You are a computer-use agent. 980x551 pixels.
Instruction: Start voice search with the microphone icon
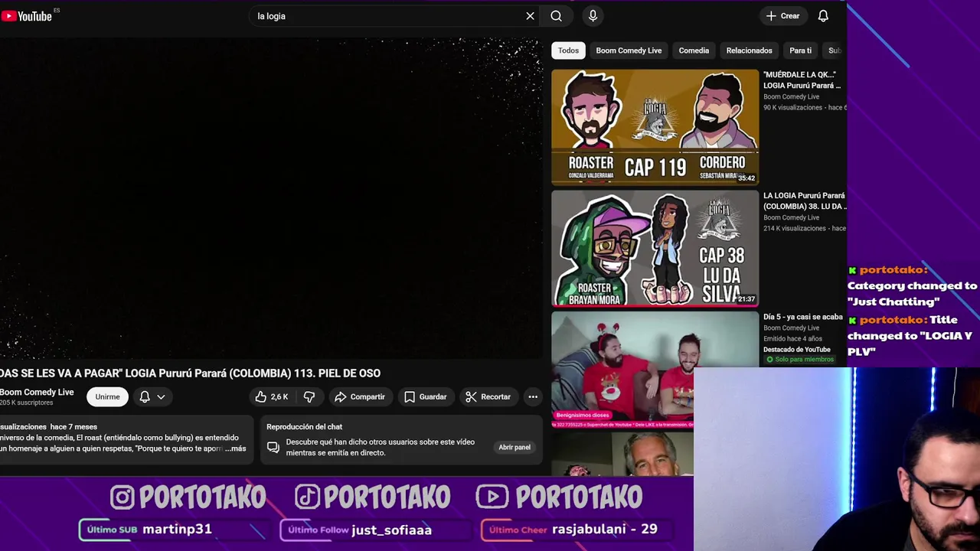click(593, 16)
